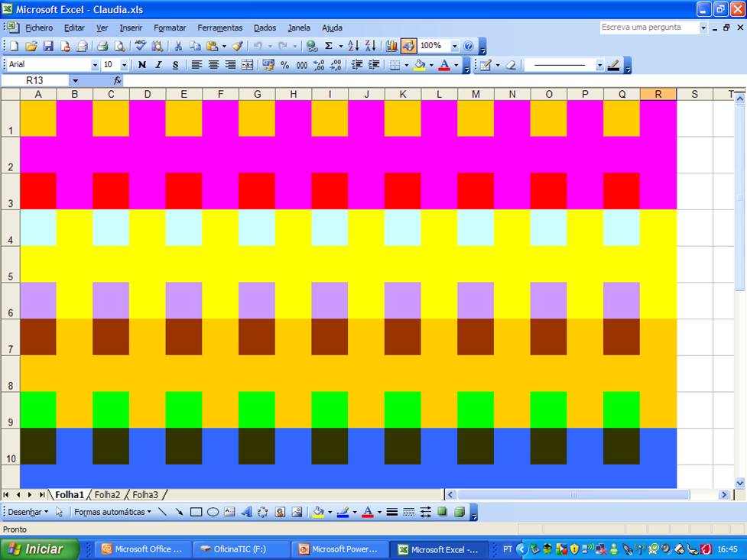The width and height of the screenshot is (747, 560).
Task: Click the Windows Iniciar start button
Action: tap(39, 549)
